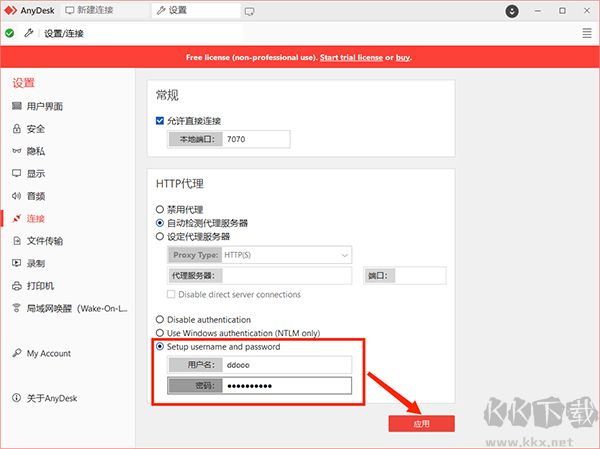
Task: Click the wrench icon beside 设置/连接
Action: pos(28,33)
